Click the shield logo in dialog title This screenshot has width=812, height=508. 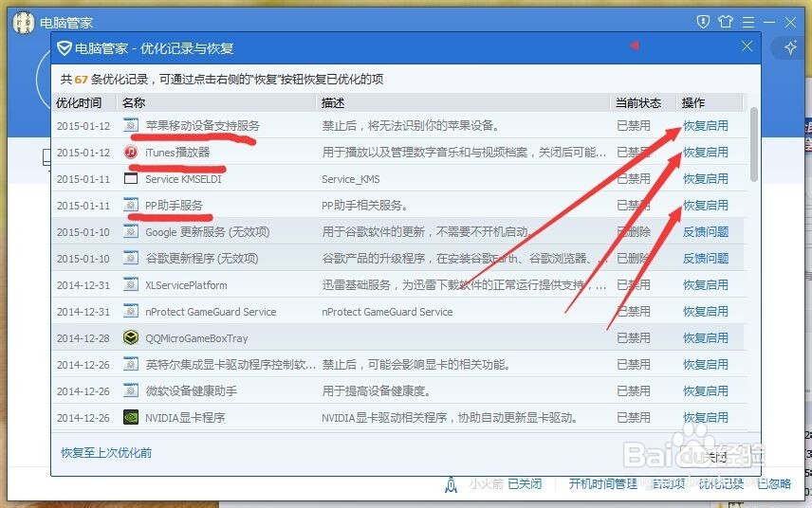[65, 48]
